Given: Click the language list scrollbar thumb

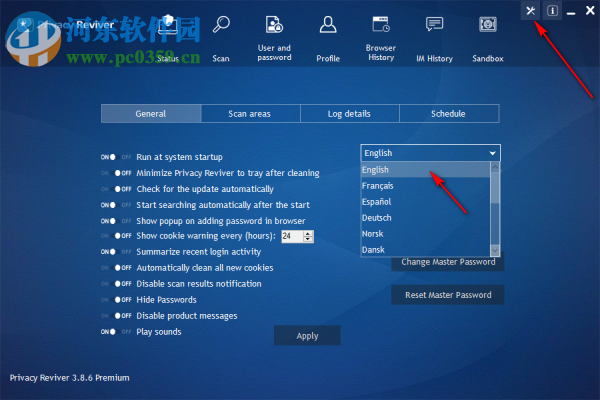Looking at the screenshot, I should click(x=495, y=187).
